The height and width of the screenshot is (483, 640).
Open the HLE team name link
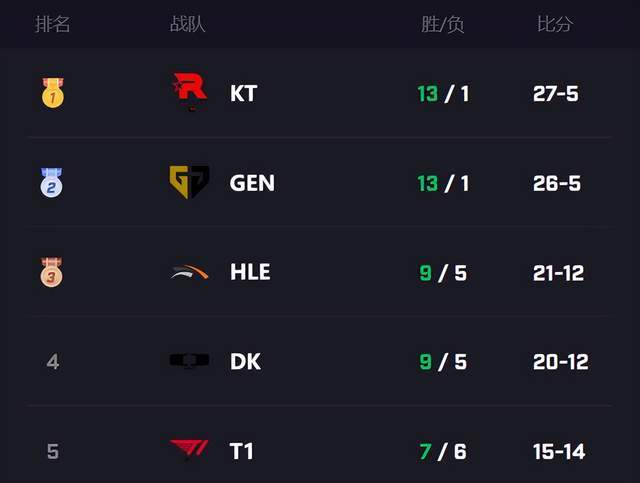click(250, 272)
